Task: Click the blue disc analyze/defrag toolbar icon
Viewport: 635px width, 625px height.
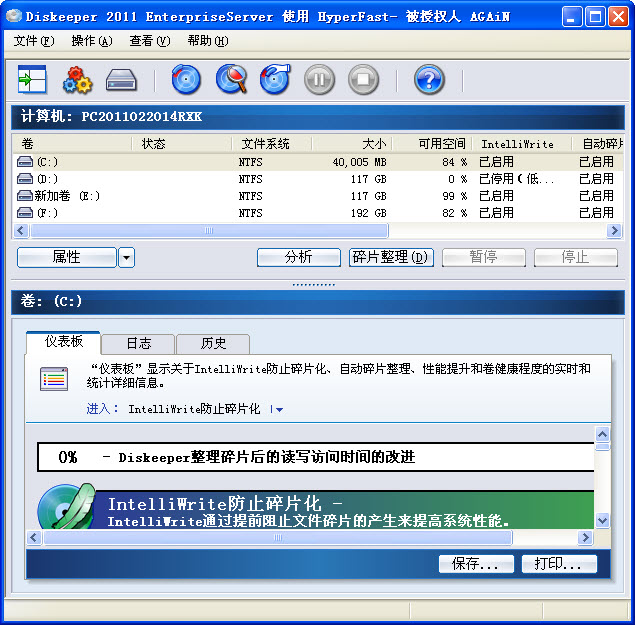Action: pyautogui.click(x=186, y=79)
